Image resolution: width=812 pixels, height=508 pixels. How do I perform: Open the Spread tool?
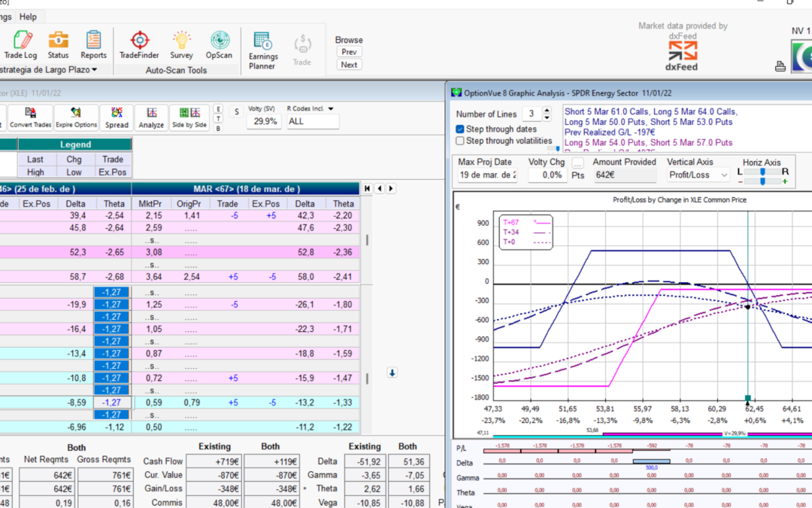(117, 117)
